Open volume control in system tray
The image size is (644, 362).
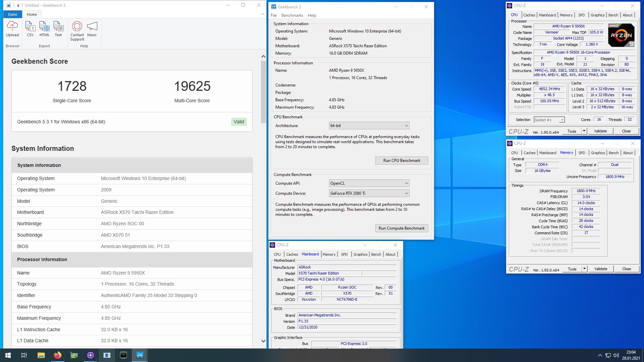coord(616,355)
